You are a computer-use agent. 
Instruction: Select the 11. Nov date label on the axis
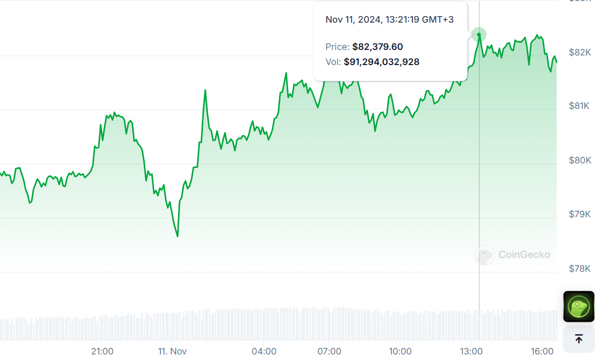click(172, 350)
